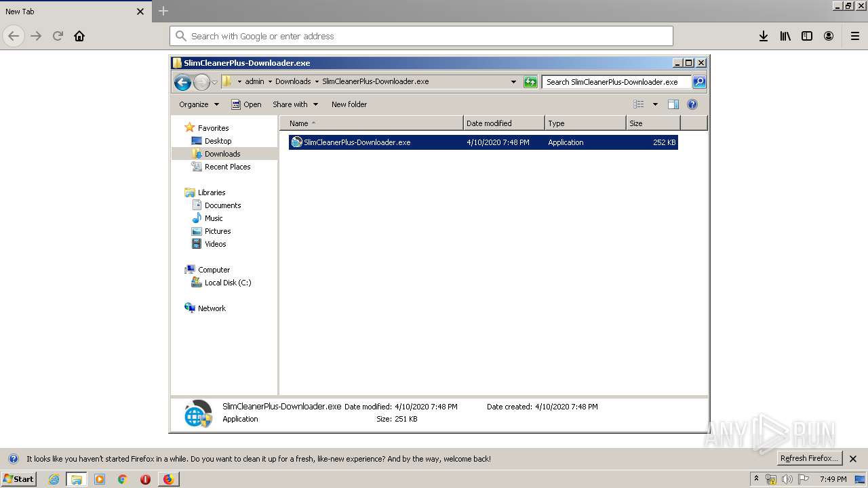Open the Share with menu
Viewport: 868px width, 488px height.
(x=295, y=104)
